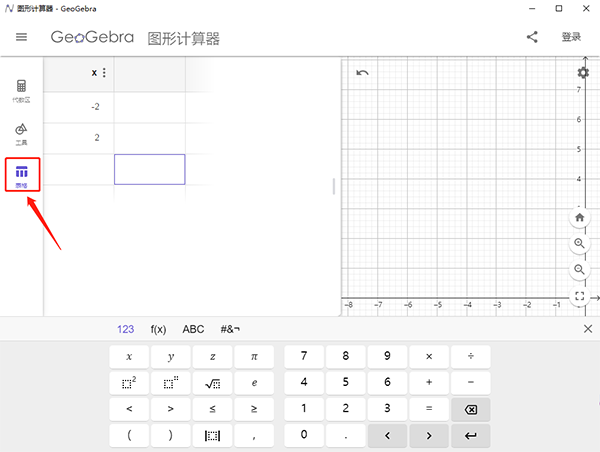Viewport: 600px width, 452px height.
Task: Click the 登录 sign-in button
Action: click(x=571, y=37)
